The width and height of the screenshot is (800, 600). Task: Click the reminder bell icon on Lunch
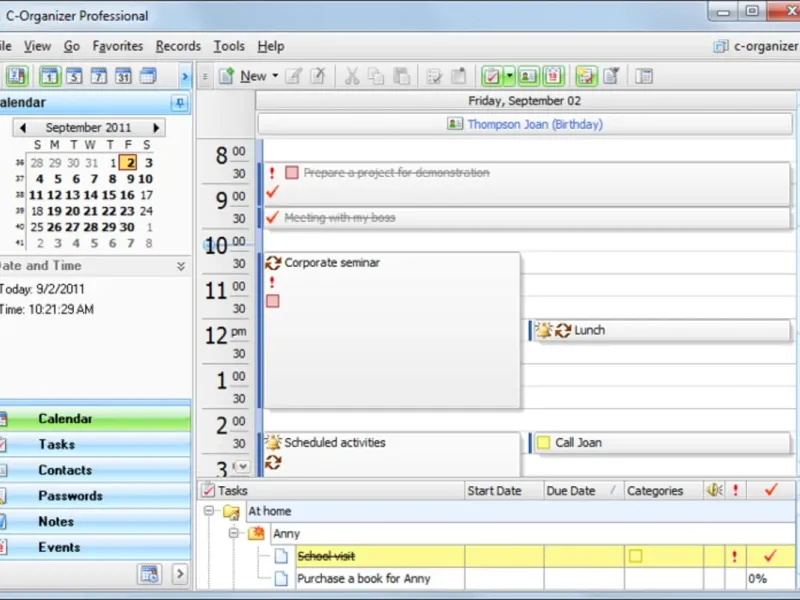coord(543,330)
